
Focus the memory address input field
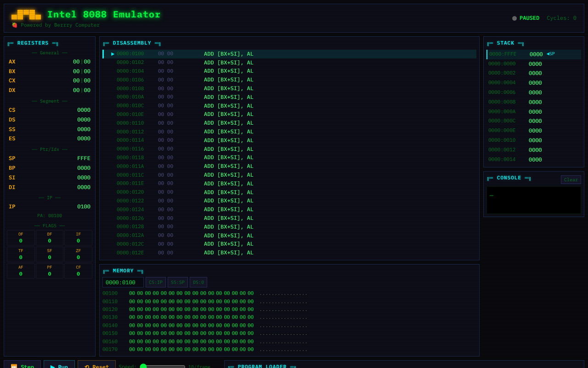tap(123, 282)
